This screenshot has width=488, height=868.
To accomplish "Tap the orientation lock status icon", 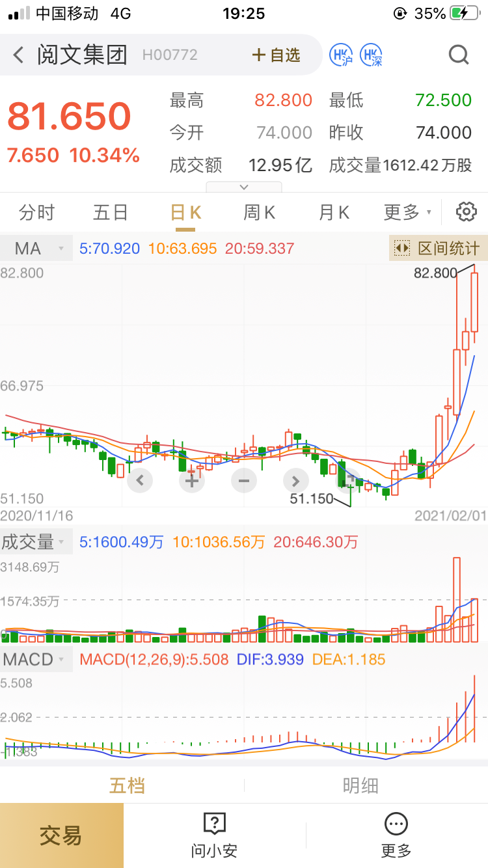I will coord(400,13).
